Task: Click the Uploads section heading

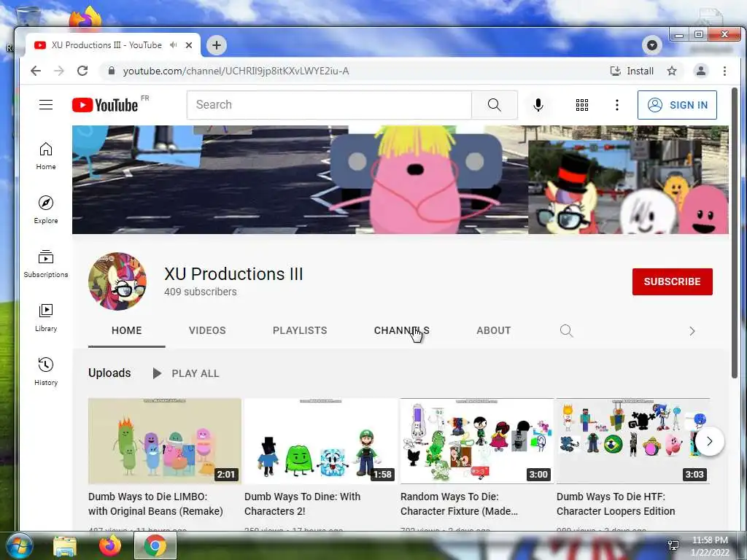Action: [x=109, y=373]
